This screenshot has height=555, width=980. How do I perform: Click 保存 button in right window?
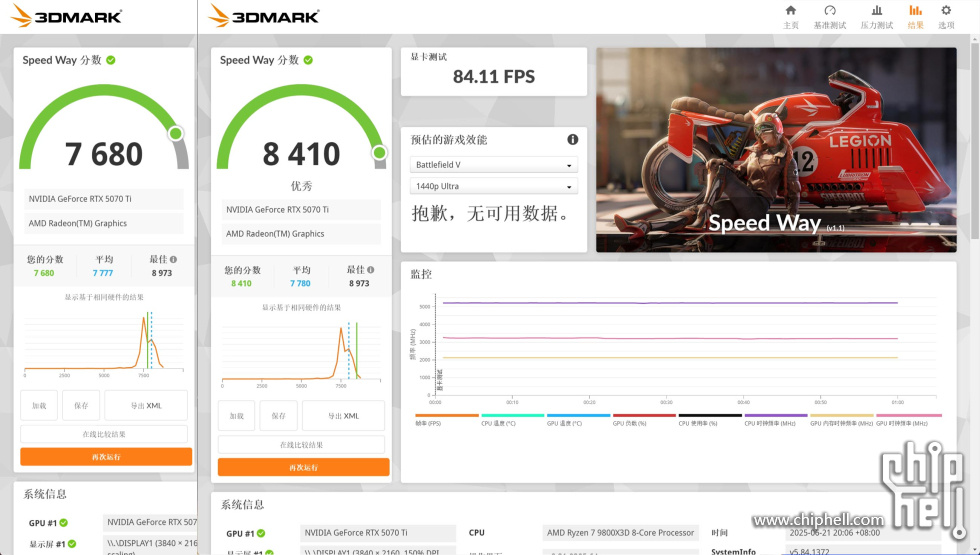coord(278,416)
